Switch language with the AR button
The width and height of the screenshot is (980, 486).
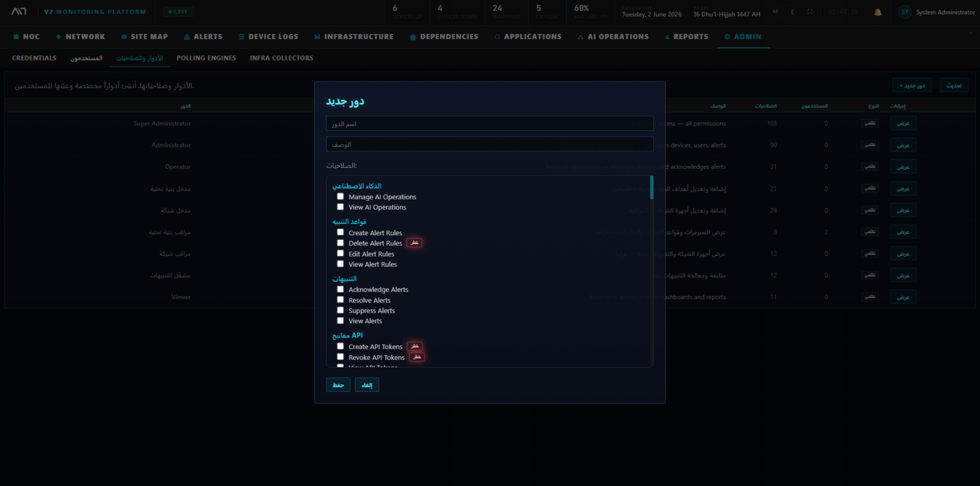[x=775, y=12]
